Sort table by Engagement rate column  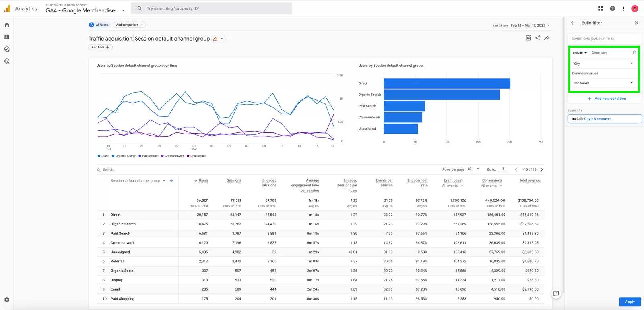coord(417,183)
